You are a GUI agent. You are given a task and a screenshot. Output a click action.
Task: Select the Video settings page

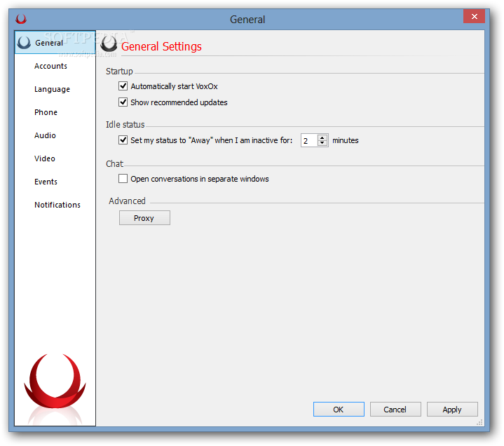coord(45,158)
